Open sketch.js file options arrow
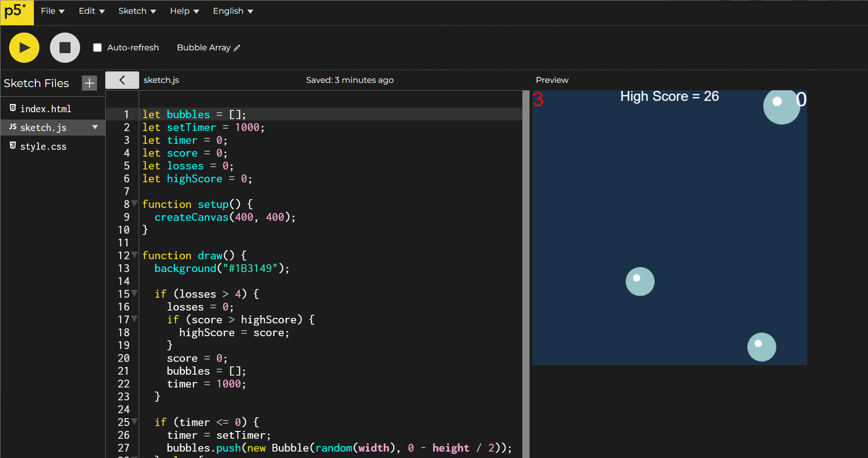Viewport: 868px width, 458px height. click(x=95, y=127)
